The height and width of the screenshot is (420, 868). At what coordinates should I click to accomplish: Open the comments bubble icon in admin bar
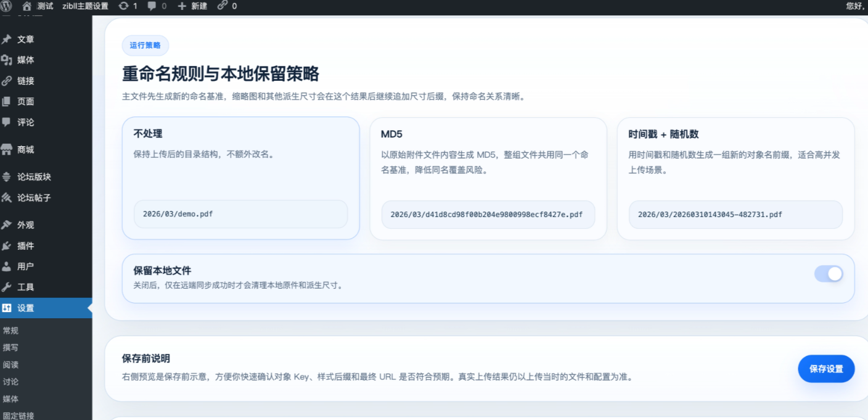pos(152,6)
